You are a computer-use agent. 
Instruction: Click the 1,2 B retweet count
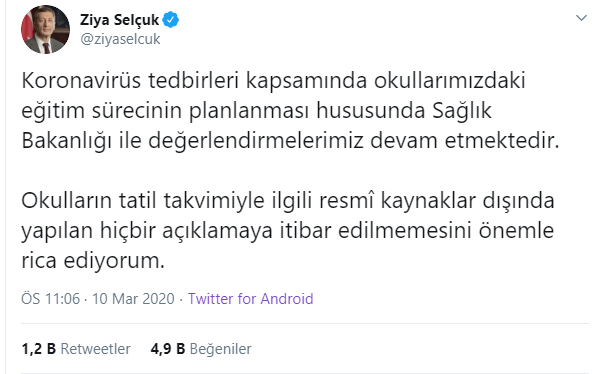tap(39, 349)
